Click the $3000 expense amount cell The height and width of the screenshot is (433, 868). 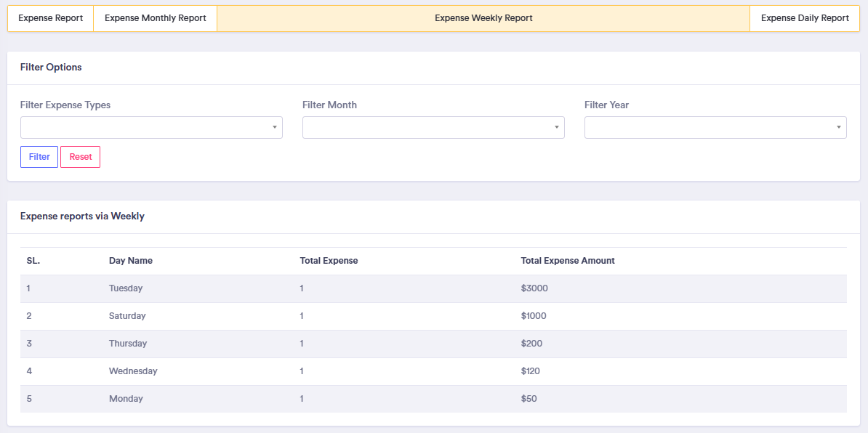tap(534, 288)
